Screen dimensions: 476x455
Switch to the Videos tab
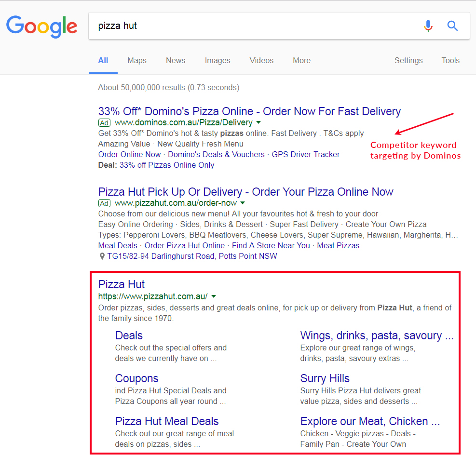(x=261, y=60)
